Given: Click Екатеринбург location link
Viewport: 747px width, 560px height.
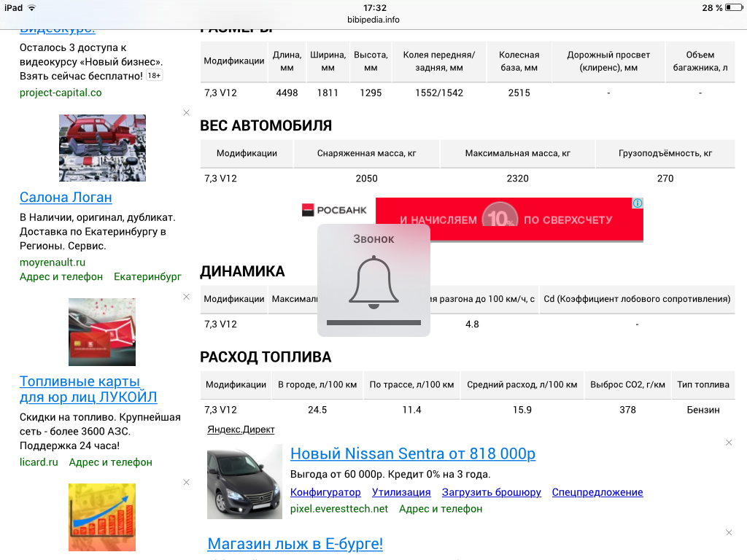Looking at the screenshot, I should coord(147,276).
